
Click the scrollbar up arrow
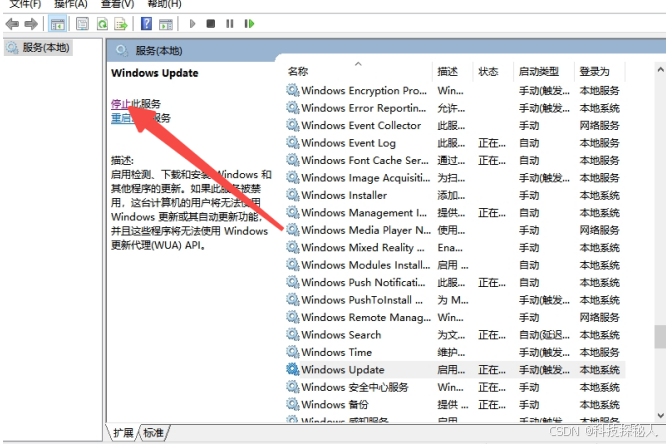tap(660, 69)
